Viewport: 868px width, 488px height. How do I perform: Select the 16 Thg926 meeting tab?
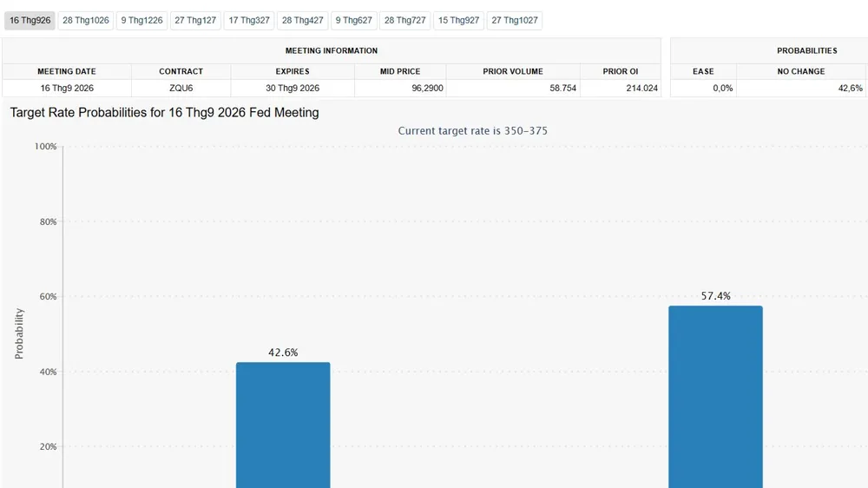point(30,21)
